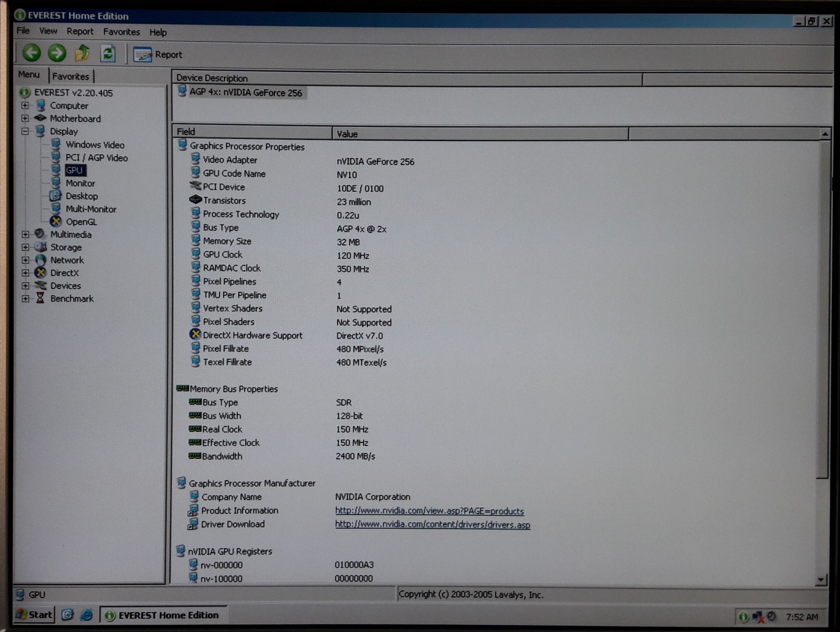Click the Transistors chip icon
This screenshot has width=840, height=632.
coord(195,200)
